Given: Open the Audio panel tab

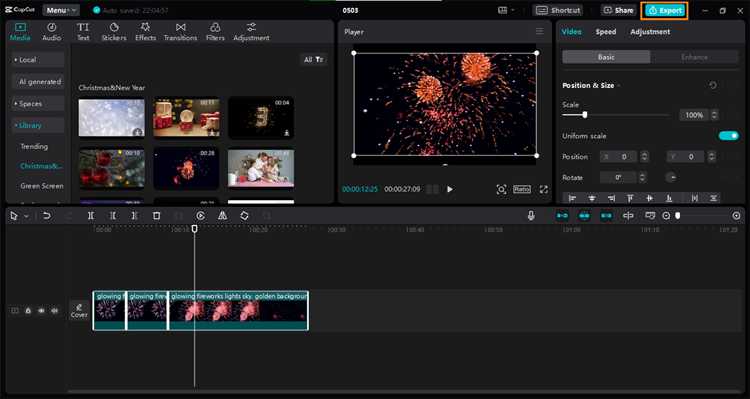Looking at the screenshot, I should [x=52, y=32].
